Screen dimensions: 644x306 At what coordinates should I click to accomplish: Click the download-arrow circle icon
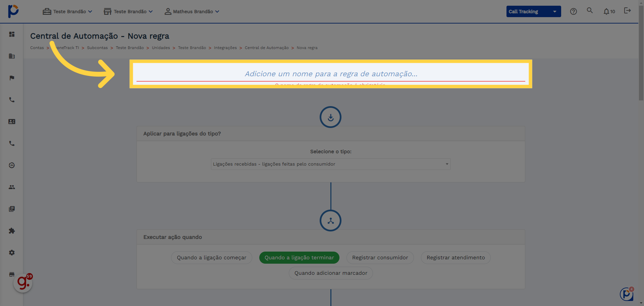[330, 117]
